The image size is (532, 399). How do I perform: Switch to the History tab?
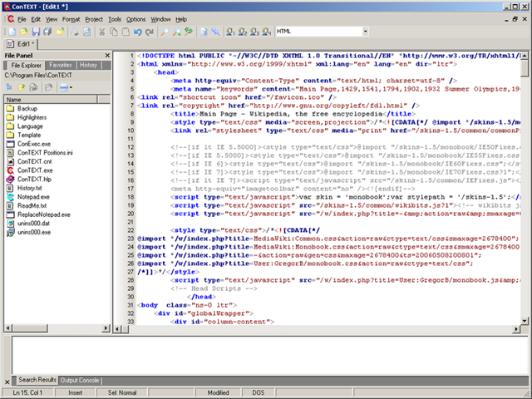(x=89, y=65)
